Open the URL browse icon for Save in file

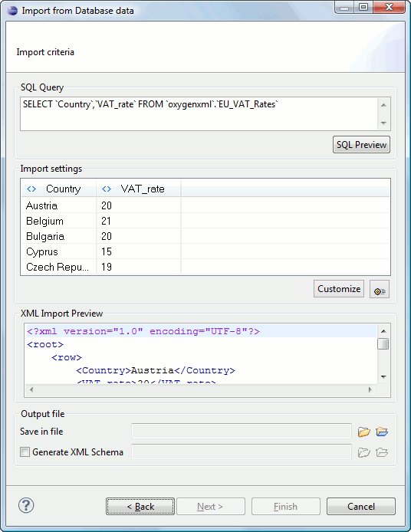pos(382,432)
